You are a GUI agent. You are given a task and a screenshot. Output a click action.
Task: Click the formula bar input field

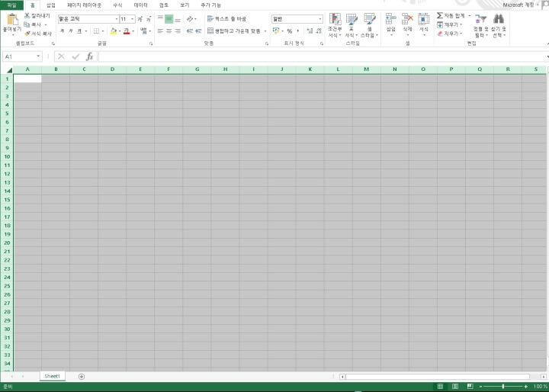[322, 56]
